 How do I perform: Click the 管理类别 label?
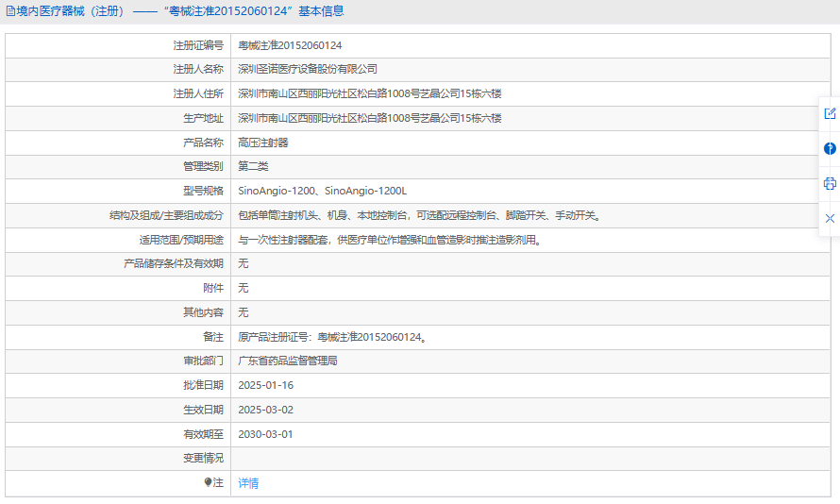point(203,166)
